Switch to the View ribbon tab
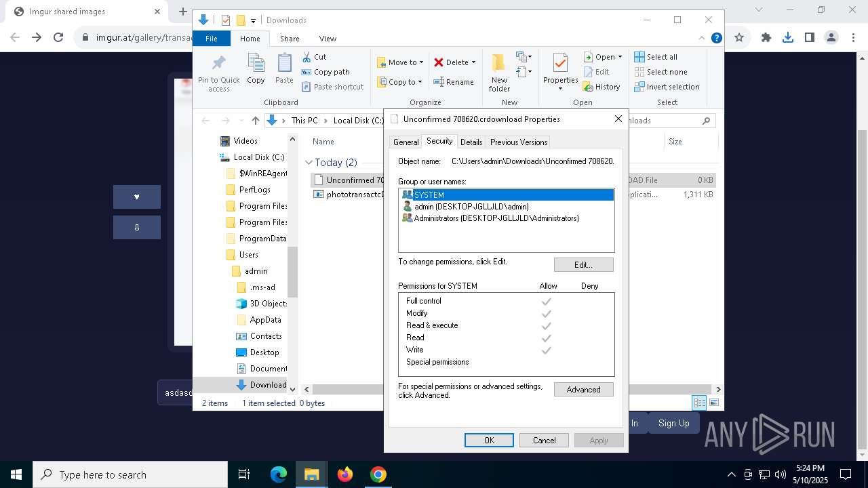Viewport: 868px width, 488px height. coord(328,39)
